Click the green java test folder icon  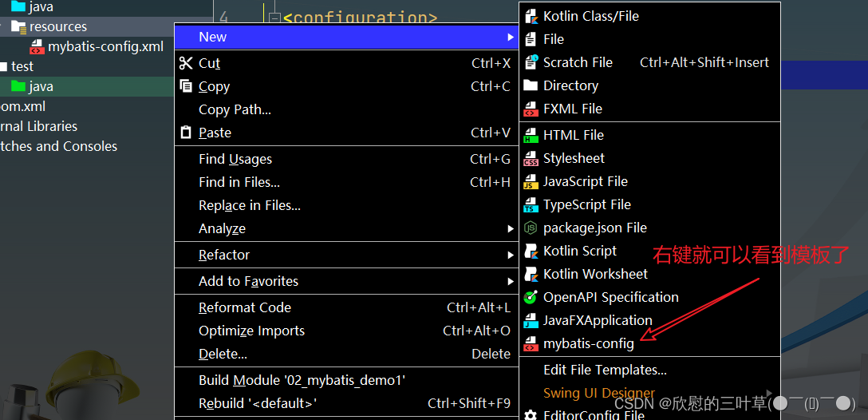click(x=19, y=86)
